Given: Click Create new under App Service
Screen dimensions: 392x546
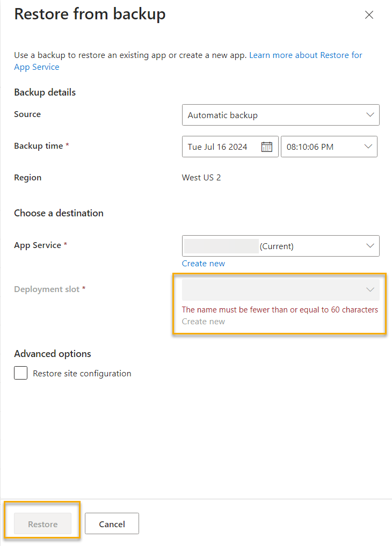Looking at the screenshot, I should [x=204, y=264].
